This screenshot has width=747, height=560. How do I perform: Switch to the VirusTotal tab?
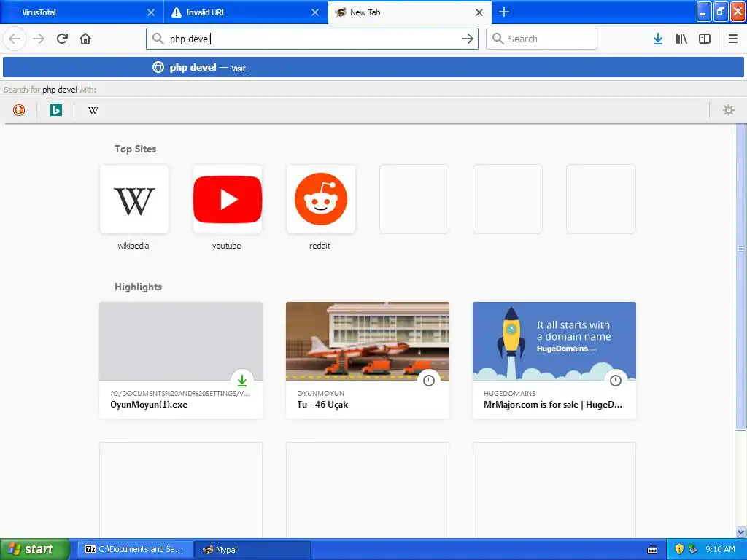[82, 12]
